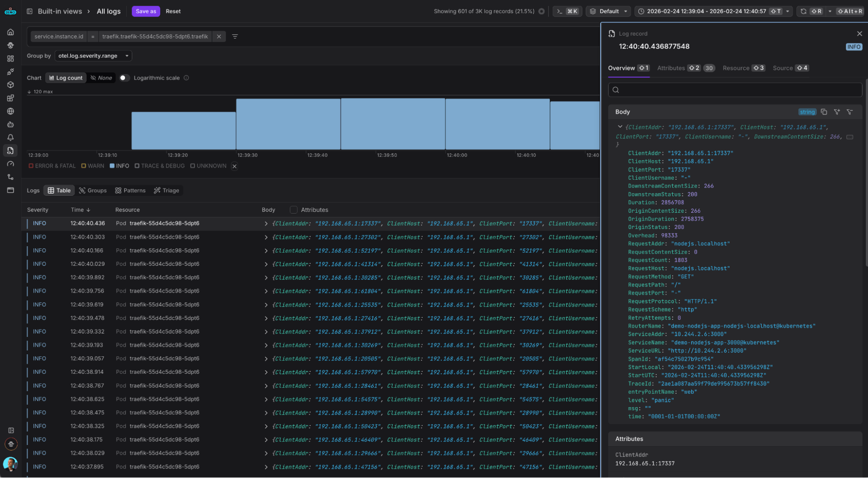Select the Groups logs view
868x478 pixels.
(92, 191)
